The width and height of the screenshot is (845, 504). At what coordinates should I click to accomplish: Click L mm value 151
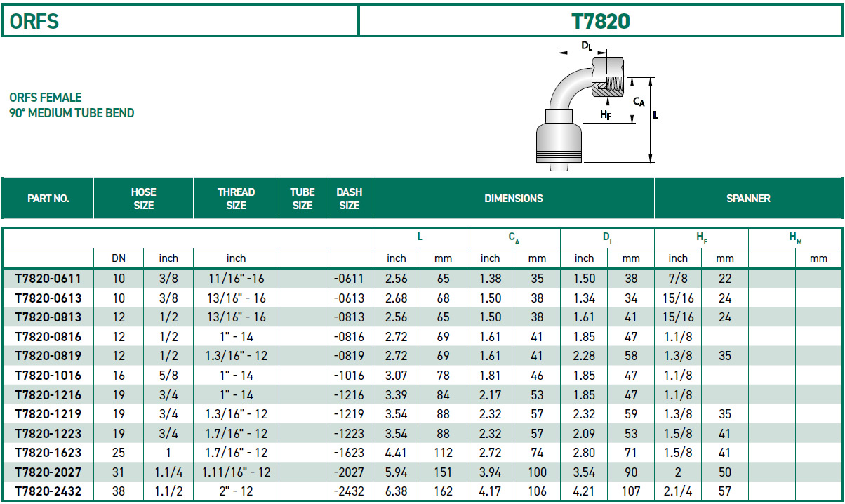tap(444, 472)
